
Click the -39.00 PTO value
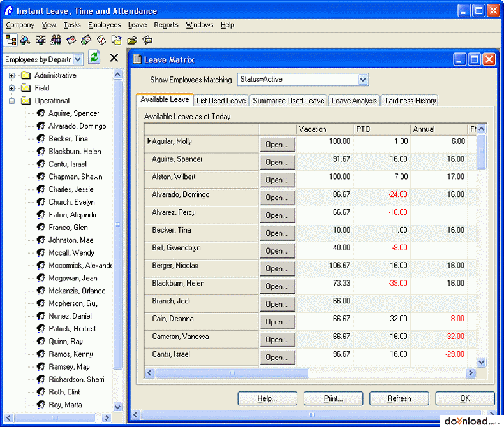click(398, 283)
